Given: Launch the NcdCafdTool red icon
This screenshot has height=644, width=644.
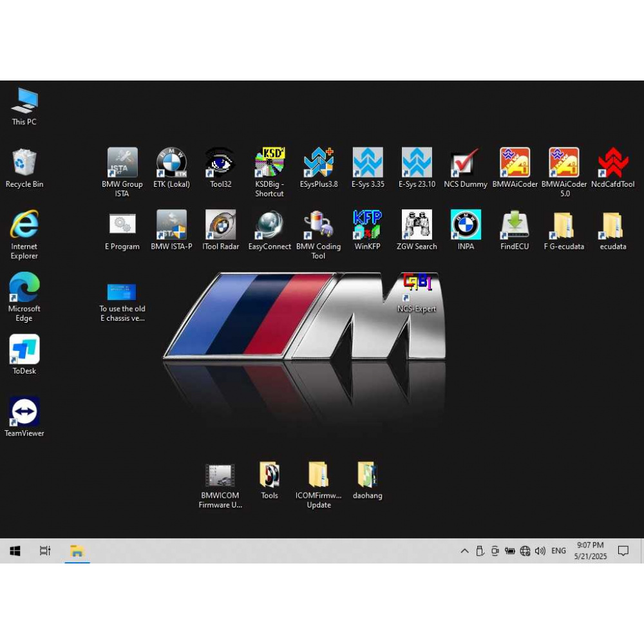Looking at the screenshot, I should [613, 168].
